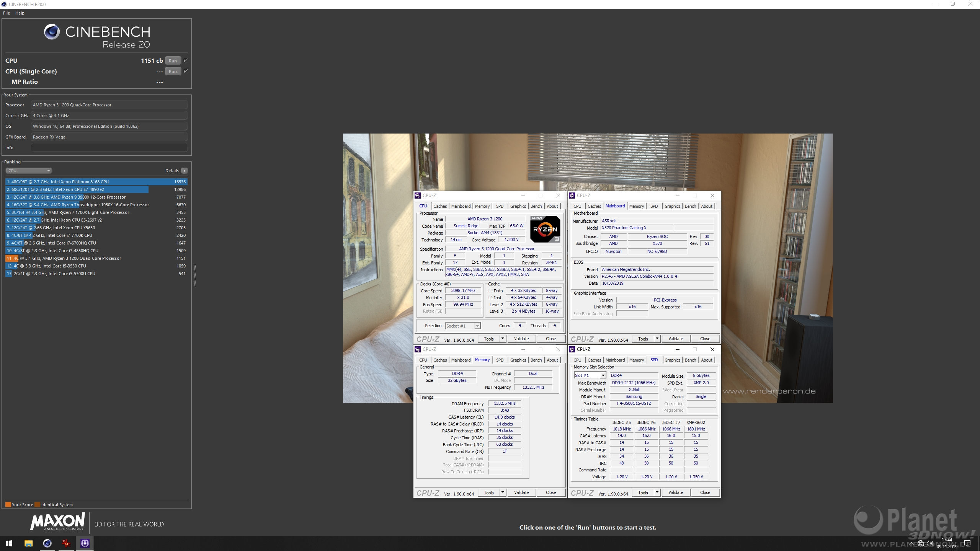Click the Cinebench title bar icon

point(4,4)
